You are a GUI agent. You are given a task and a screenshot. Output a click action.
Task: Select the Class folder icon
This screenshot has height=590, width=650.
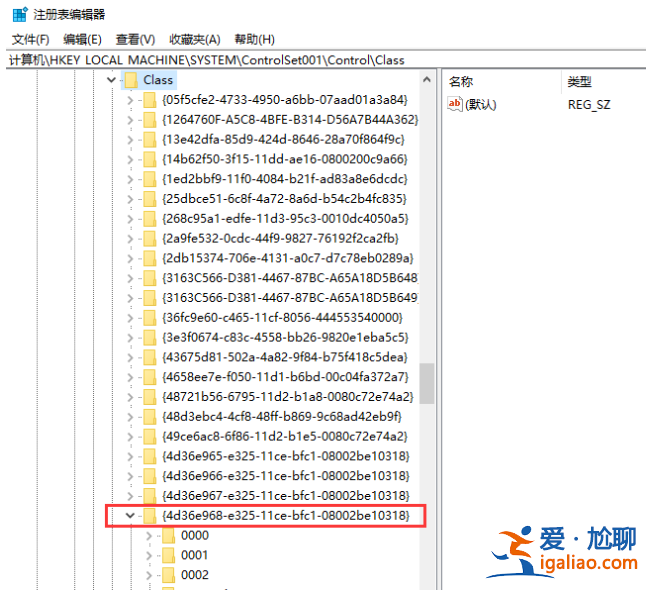(x=131, y=80)
